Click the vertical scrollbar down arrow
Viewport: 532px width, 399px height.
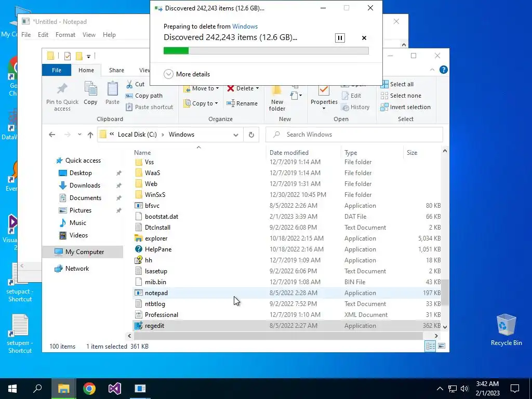445,327
